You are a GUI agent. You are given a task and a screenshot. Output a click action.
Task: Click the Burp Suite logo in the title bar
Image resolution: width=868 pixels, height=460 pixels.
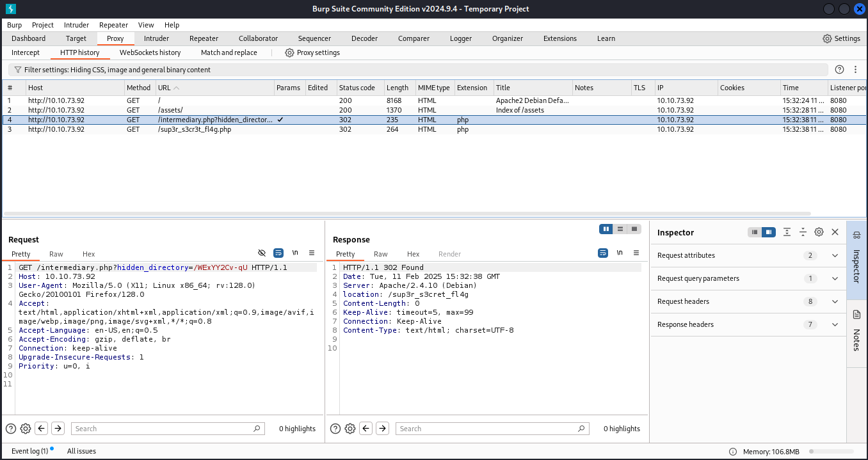[11, 8]
